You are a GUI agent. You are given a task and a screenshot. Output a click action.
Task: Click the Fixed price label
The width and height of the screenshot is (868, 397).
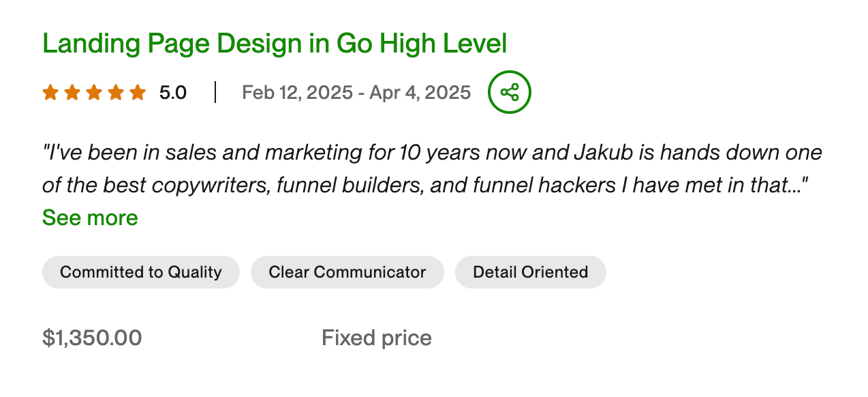(x=376, y=338)
